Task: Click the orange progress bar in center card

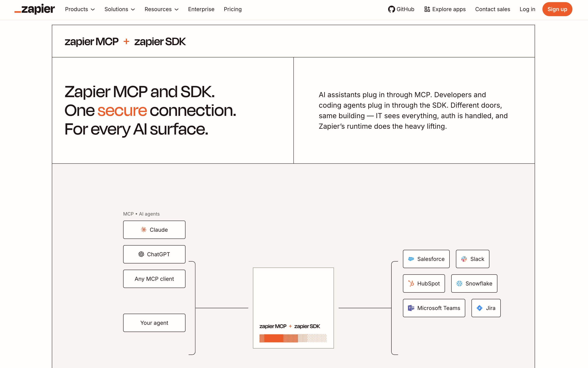Action: coord(293,338)
